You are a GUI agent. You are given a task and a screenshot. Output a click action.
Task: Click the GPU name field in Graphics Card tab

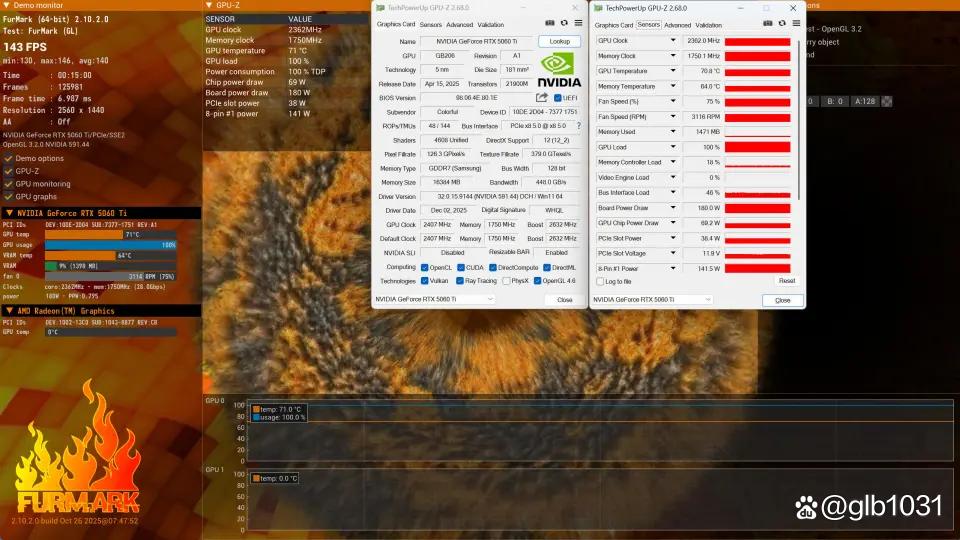pos(476,41)
